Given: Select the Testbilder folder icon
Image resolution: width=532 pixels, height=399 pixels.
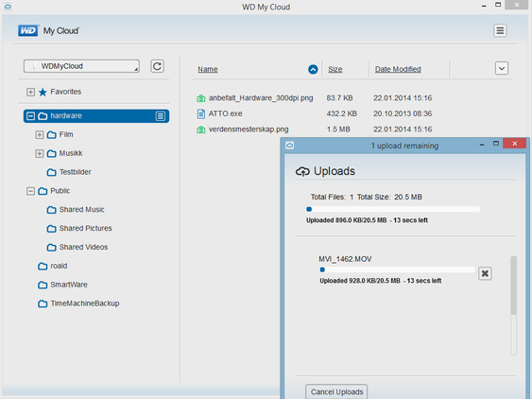Looking at the screenshot, I should click(x=52, y=172).
